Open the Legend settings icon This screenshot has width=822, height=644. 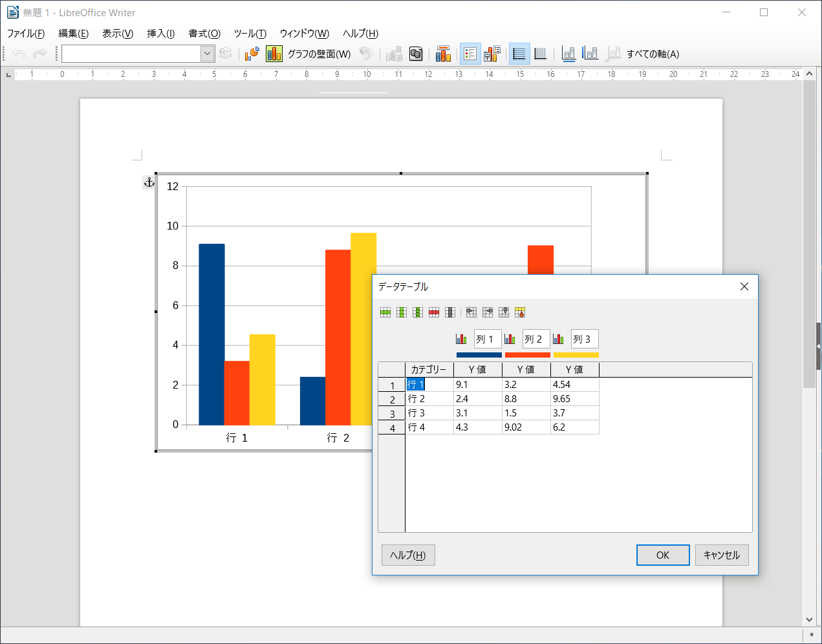click(x=492, y=54)
